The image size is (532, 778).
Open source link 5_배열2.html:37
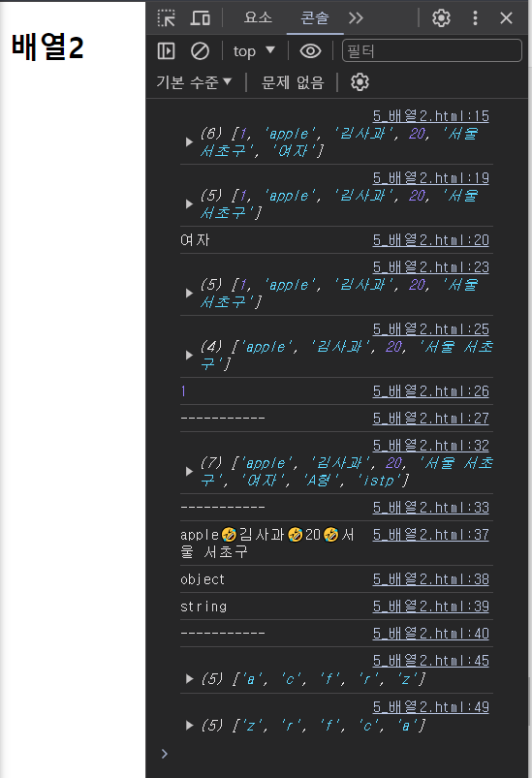(x=431, y=535)
